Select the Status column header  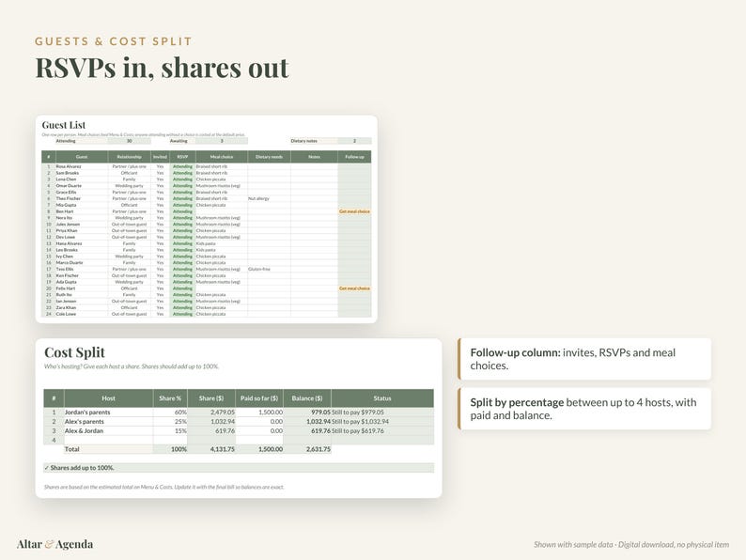pos(382,398)
